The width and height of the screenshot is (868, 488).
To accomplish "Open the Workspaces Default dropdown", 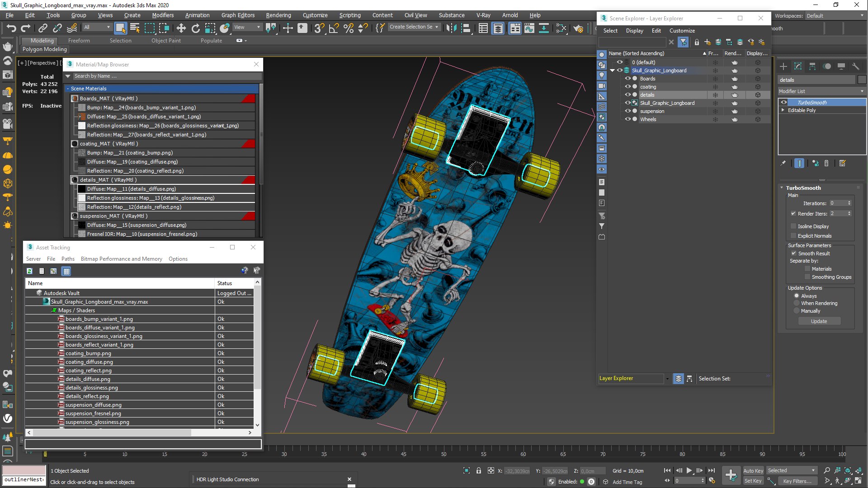I will [x=835, y=16].
